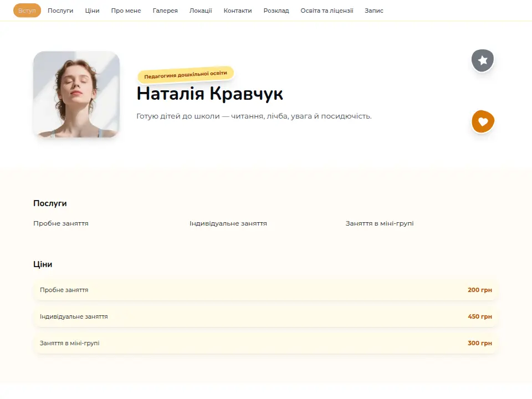Viewport: 532px width, 399px height.
Task: Go to Послуги in the navigation bar
Action: [60, 11]
